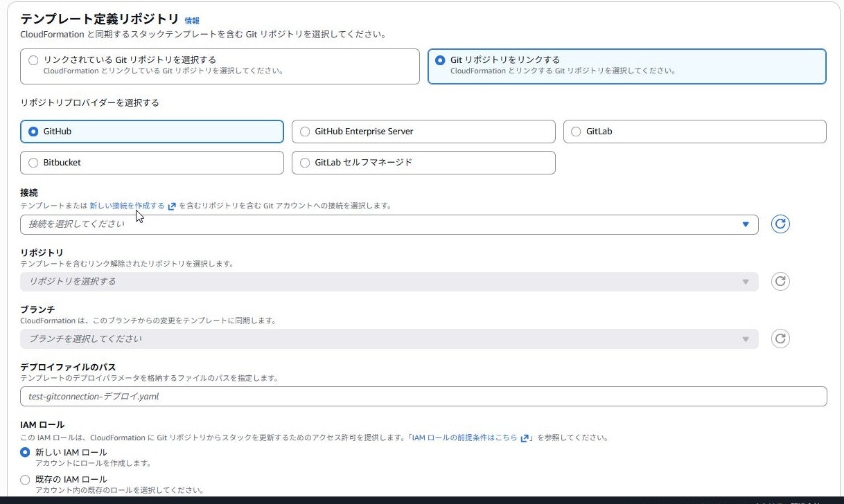Viewport: 844px width, 504px height.
Task: Select Git リポジトリをリンクする option
Action: pos(626,66)
